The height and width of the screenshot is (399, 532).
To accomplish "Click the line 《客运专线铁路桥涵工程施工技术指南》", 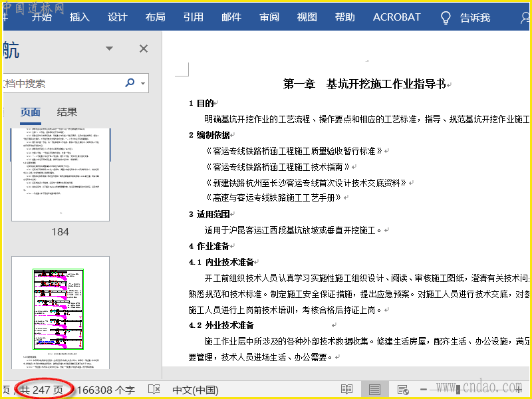I will tap(277, 167).
